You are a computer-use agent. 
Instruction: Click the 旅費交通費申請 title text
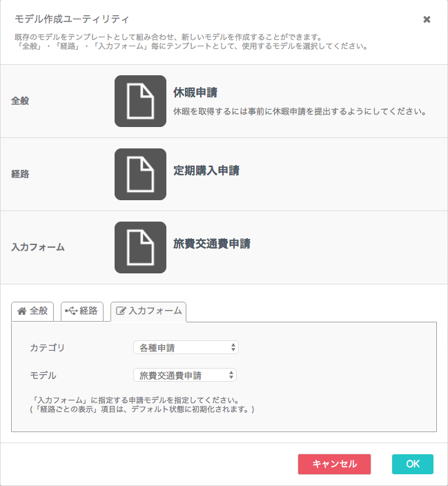(x=212, y=244)
